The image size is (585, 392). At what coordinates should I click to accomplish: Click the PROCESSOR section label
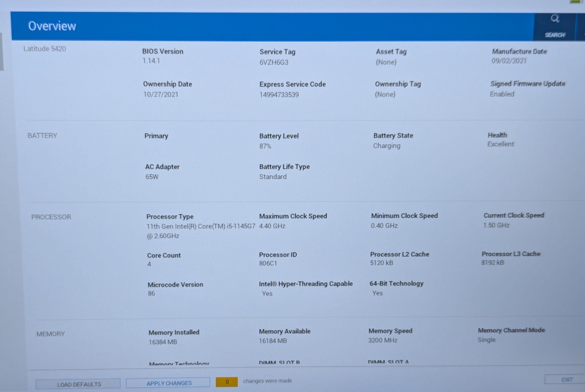[x=51, y=217]
